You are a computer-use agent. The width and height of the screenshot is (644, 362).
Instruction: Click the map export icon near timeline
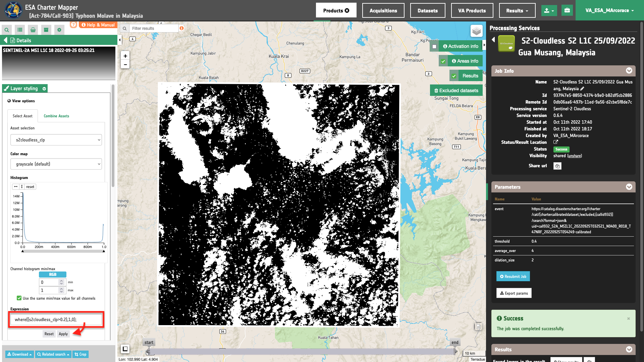click(478, 326)
